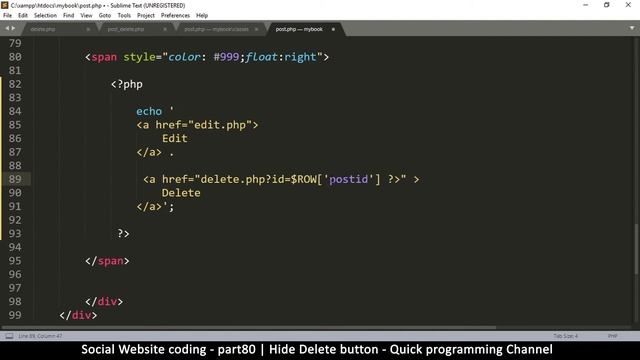Click the word Edit on line 86
The image size is (640, 360).
point(175,139)
